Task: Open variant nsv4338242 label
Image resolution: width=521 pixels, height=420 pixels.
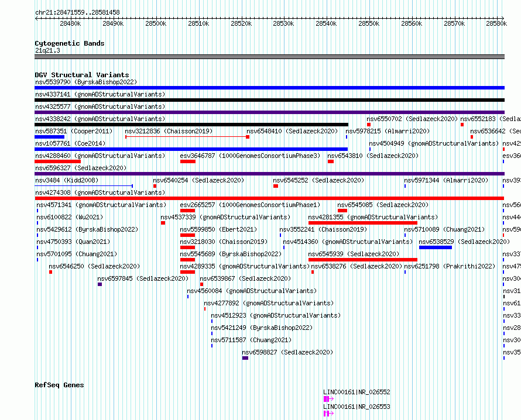Action: coord(100,119)
